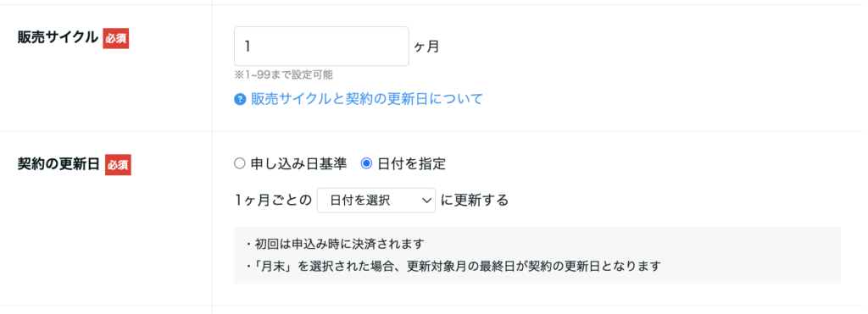Click the 申し込み日基準 label text
This screenshot has height=314, width=868.
[298, 163]
